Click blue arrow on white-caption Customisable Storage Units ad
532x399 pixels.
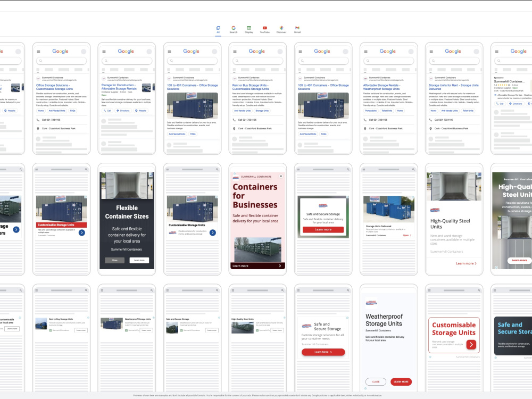coord(213,233)
